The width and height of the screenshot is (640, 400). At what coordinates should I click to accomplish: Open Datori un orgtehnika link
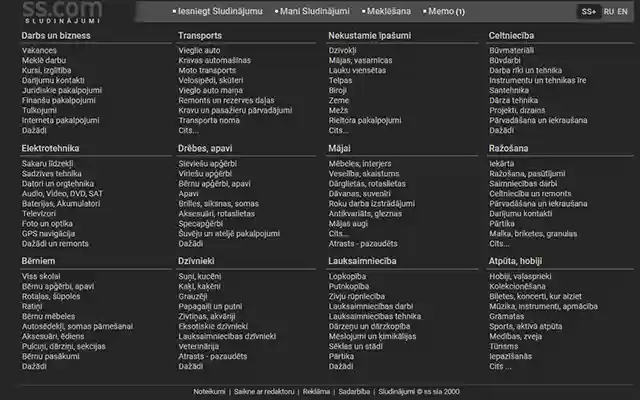(58, 183)
